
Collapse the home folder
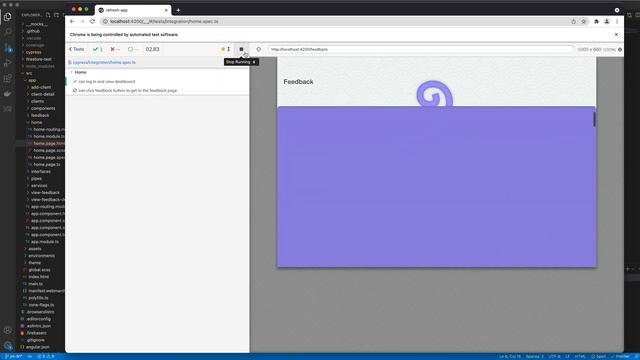37,122
